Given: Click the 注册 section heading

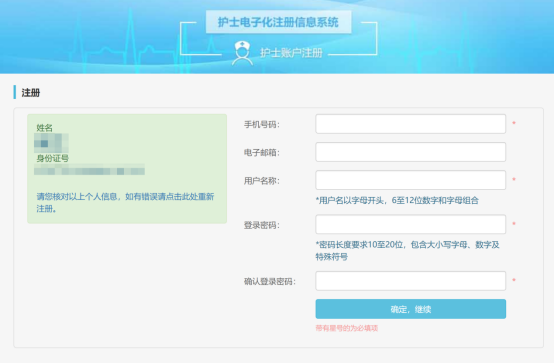Looking at the screenshot, I should click(x=31, y=93).
